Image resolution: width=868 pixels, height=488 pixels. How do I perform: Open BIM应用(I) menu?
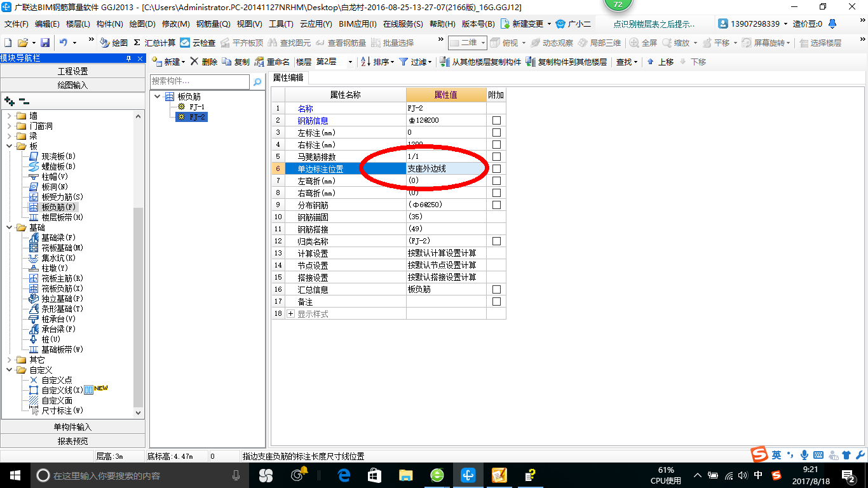coord(358,24)
